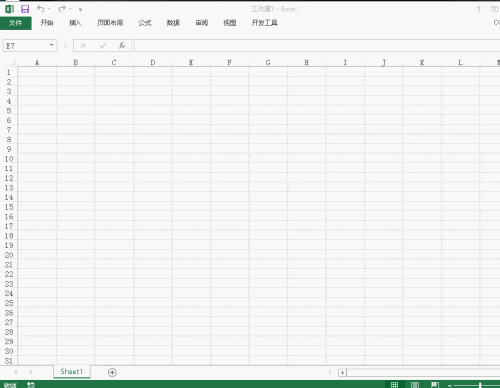The width and height of the screenshot is (500, 388).
Task: Switch to the 开发工具 (Developer) tab
Action: coord(264,23)
